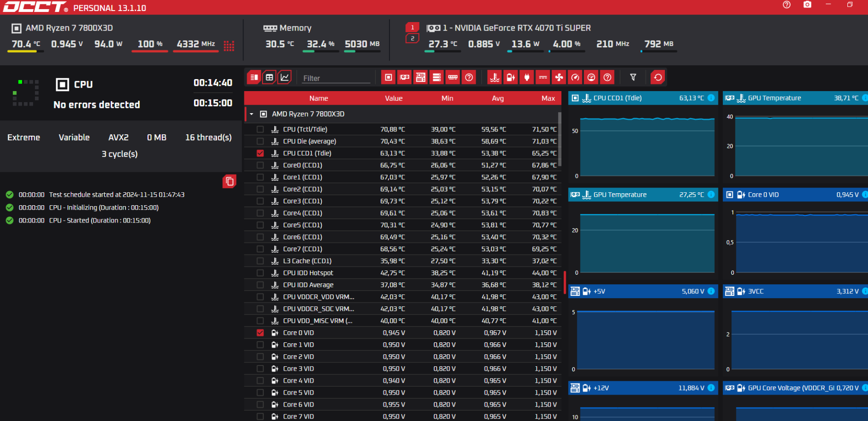The height and width of the screenshot is (421, 868).
Task: Toggle the temperature sensor type filter
Action: (x=495, y=77)
